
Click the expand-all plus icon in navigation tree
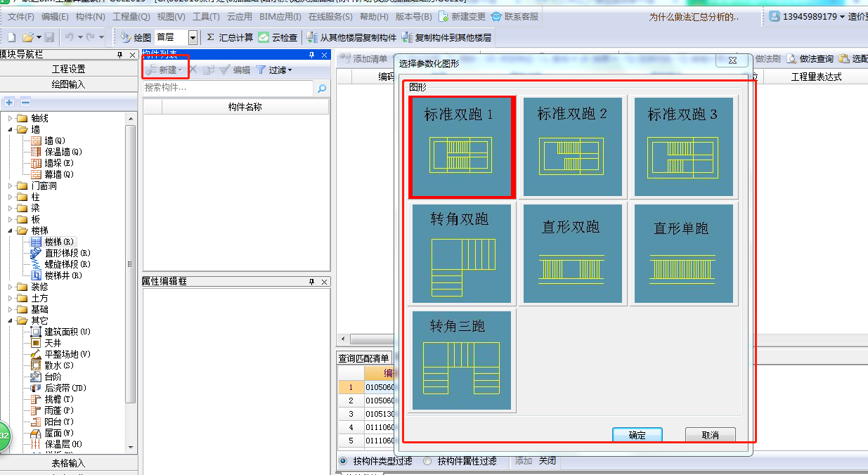pyautogui.click(x=9, y=103)
